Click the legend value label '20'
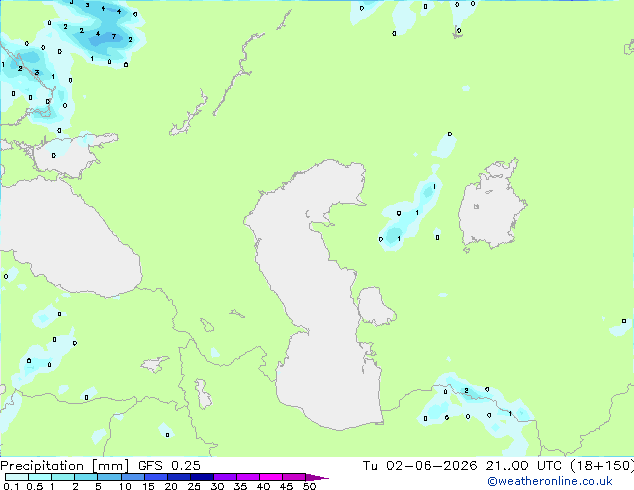This screenshot has width=634, height=490. (171, 486)
